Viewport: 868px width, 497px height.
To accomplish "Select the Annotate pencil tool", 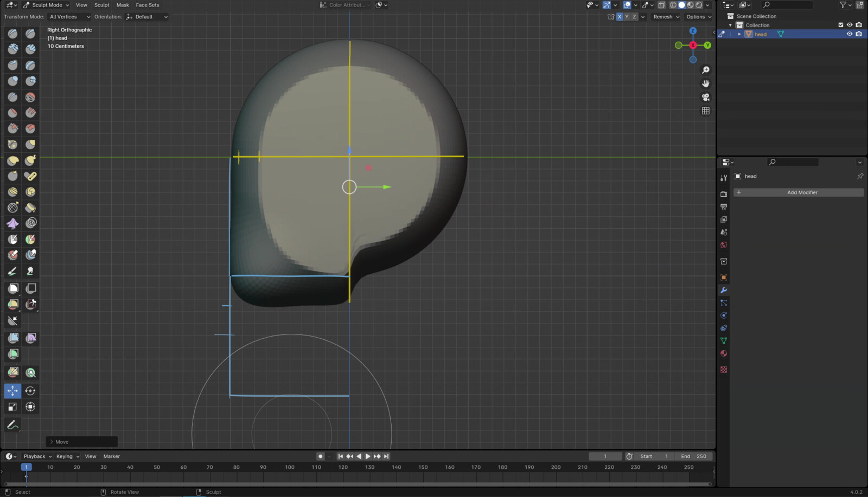I will [x=12, y=425].
